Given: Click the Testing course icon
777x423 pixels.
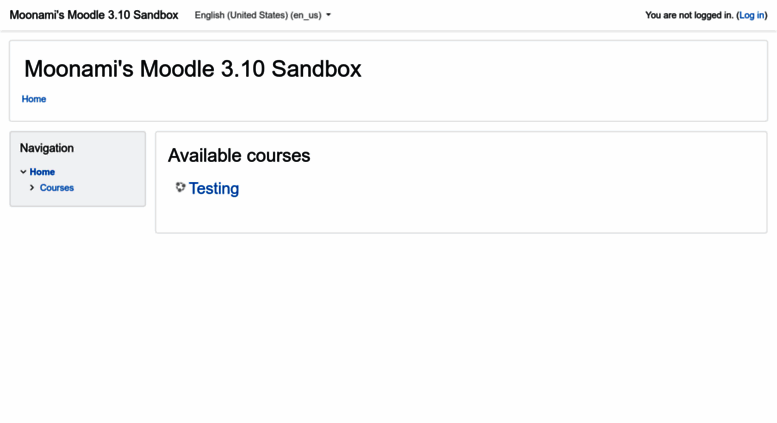Looking at the screenshot, I should click(x=180, y=187).
